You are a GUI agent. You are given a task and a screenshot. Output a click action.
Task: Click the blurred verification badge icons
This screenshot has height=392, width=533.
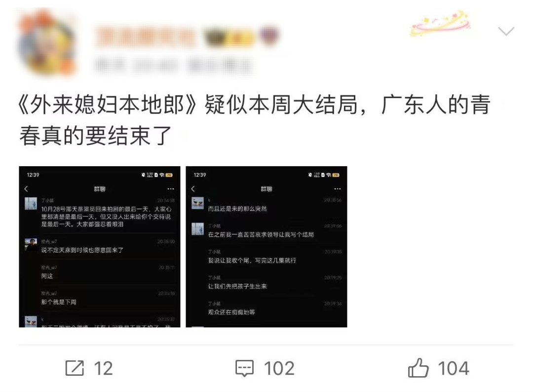241,36
